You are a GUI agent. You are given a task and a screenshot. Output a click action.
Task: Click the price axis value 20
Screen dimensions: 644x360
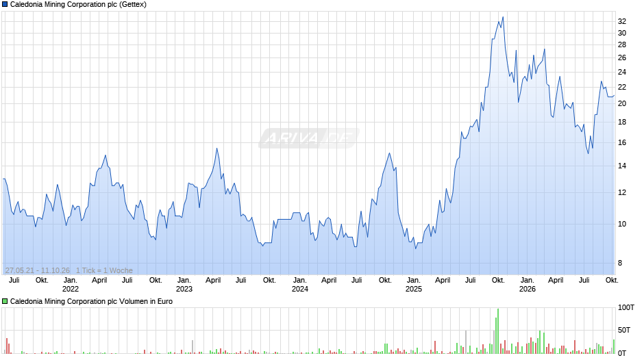(x=622, y=104)
